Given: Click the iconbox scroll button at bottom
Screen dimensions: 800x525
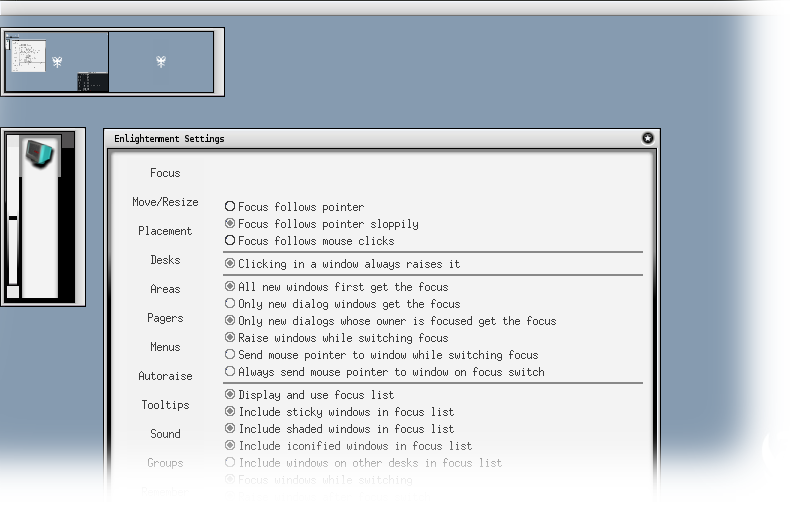Looking at the screenshot, I should (x=13, y=292).
